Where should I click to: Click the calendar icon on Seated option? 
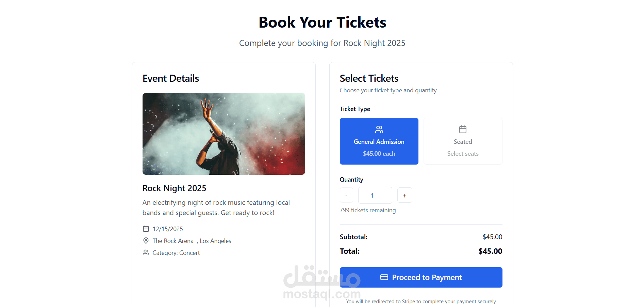[463, 129]
